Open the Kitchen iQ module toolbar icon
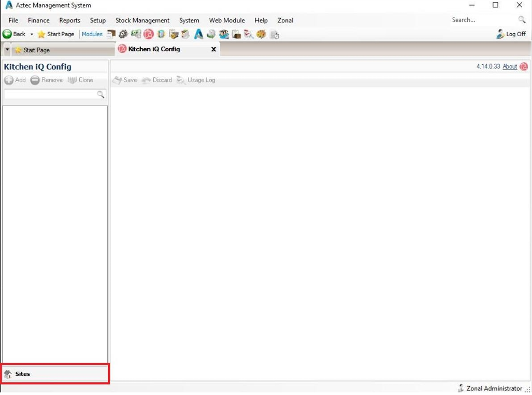The image size is (532, 395). click(x=149, y=34)
